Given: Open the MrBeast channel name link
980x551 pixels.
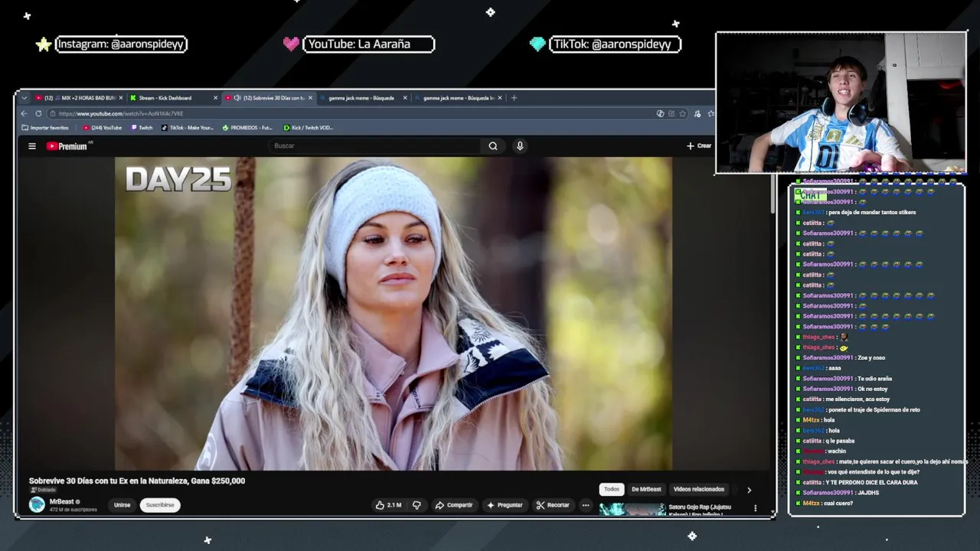Looking at the screenshot, I should (x=61, y=502).
